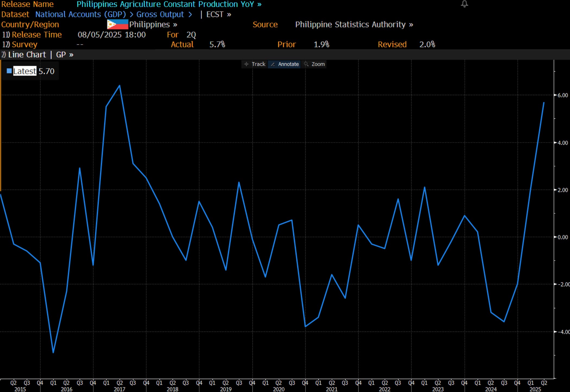This screenshot has height=392, width=570.
Task: Click the Track crosshair icon
Action: tap(246, 64)
